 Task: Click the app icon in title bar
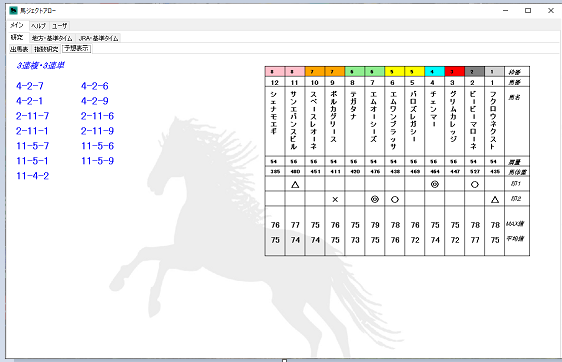coord(14,10)
